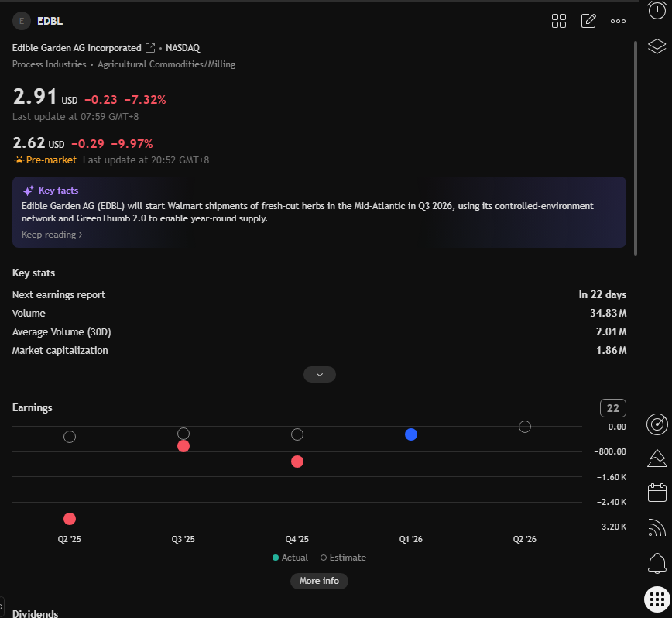The width and height of the screenshot is (672, 618).
Task: Click the −9.97% pre-market change value
Action: 132,144
